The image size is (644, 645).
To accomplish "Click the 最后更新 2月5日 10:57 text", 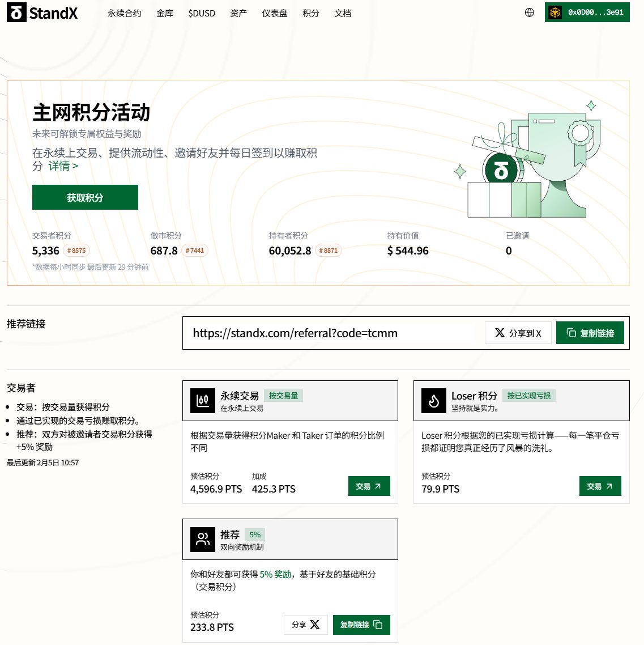I will pos(42,462).
